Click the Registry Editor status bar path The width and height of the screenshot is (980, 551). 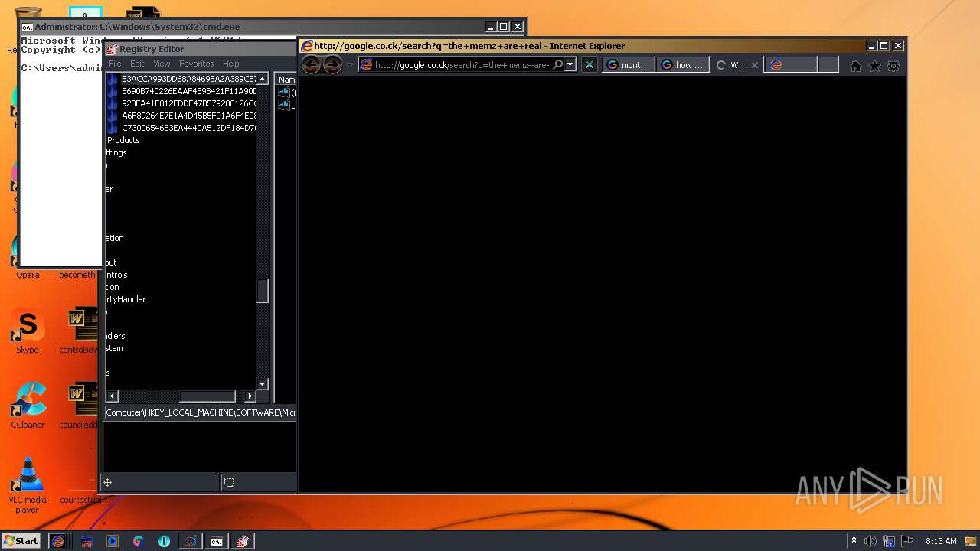pyautogui.click(x=201, y=412)
